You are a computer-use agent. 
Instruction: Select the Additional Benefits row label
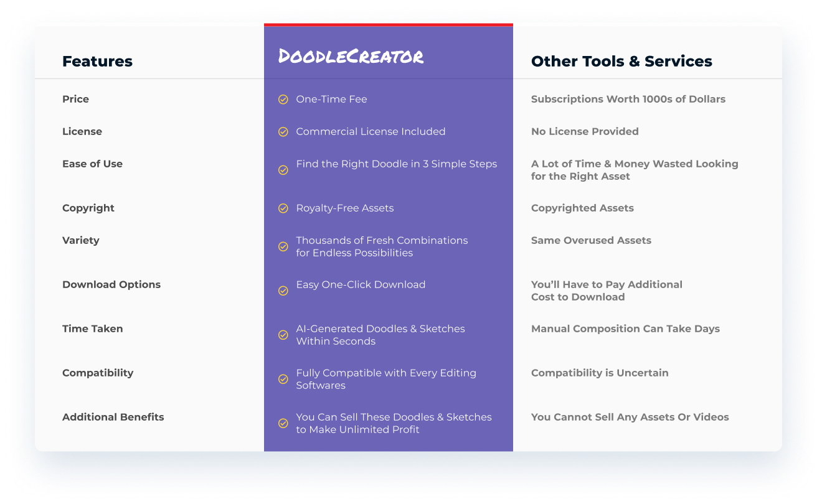click(x=113, y=417)
